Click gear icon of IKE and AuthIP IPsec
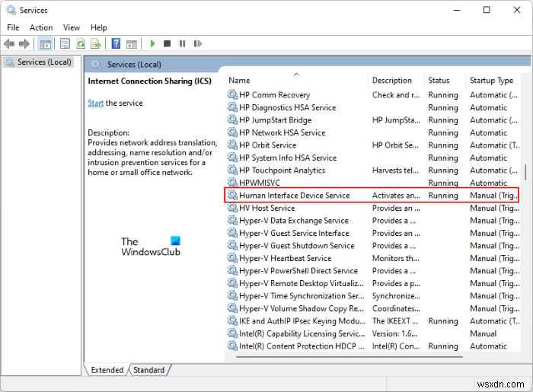The image size is (533, 392). (x=232, y=320)
